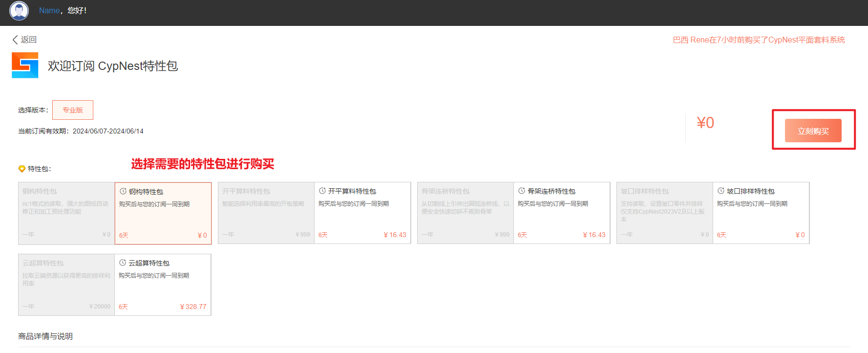Click the ¥0 total price

click(705, 123)
